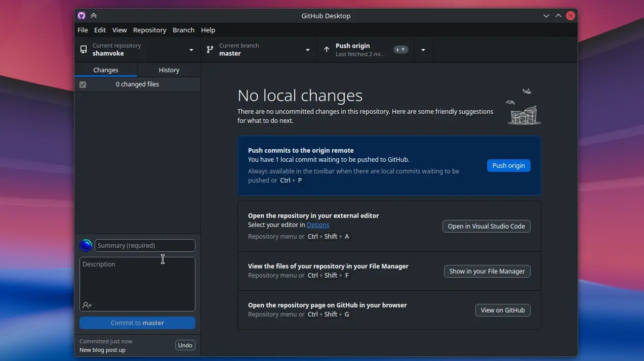The height and width of the screenshot is (361, 644).
Task: Click the repository icon beside Current repository
Action: click(84, 50)
